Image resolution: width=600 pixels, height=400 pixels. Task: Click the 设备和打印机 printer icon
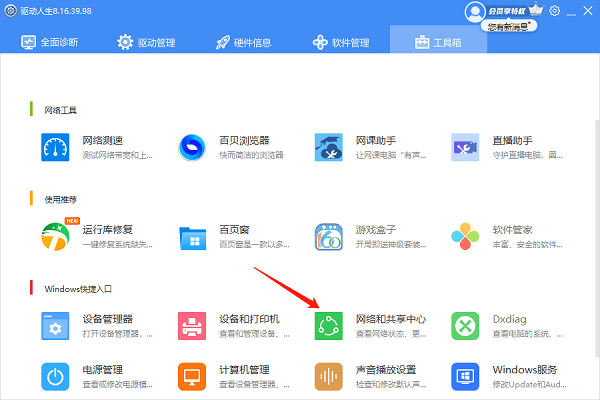tap(192, 326)
